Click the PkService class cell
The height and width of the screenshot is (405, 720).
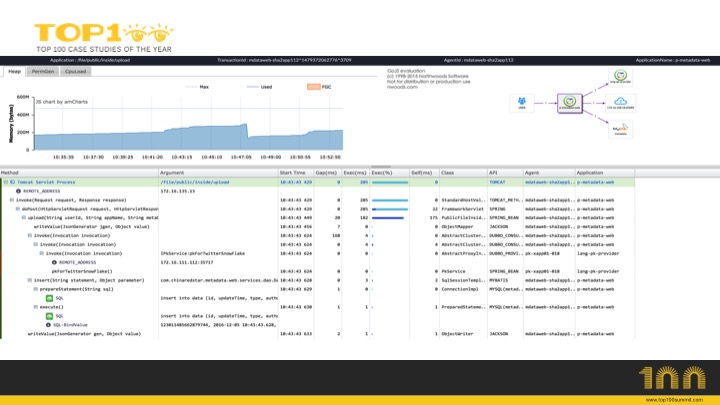(463, 271)
